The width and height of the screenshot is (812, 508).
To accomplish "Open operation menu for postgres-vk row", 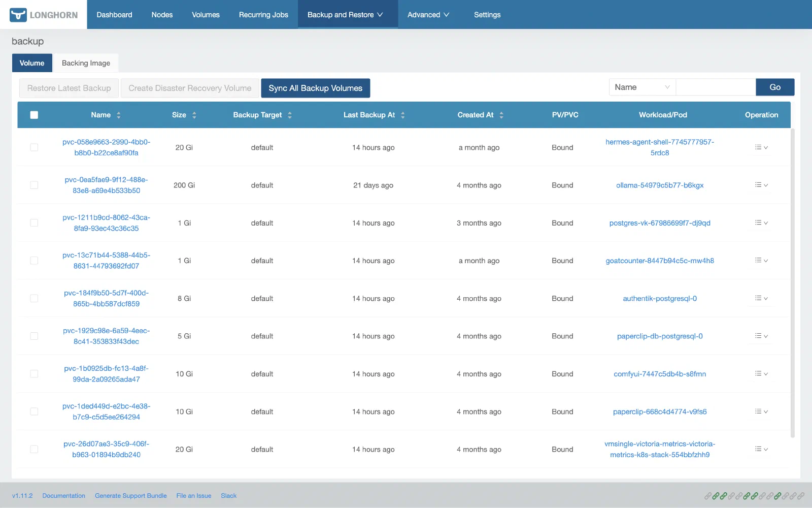I will click(761, 223).
